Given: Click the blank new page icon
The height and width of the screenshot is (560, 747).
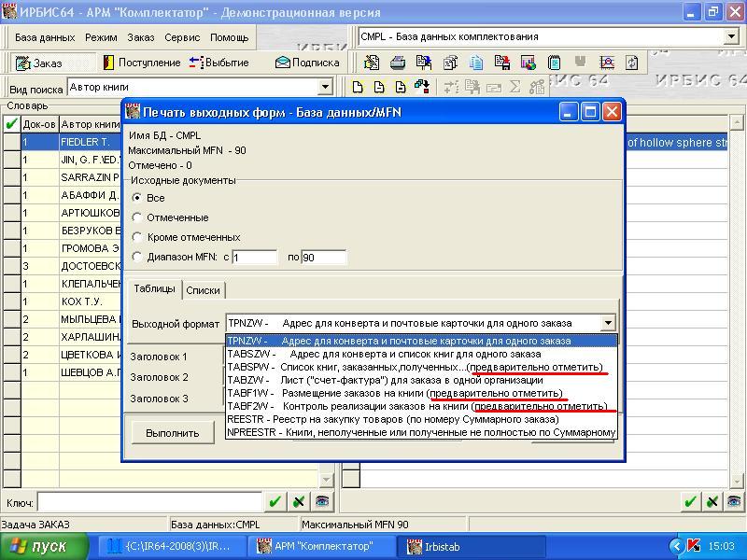Looking at the screenshot, I should point(358,87).
